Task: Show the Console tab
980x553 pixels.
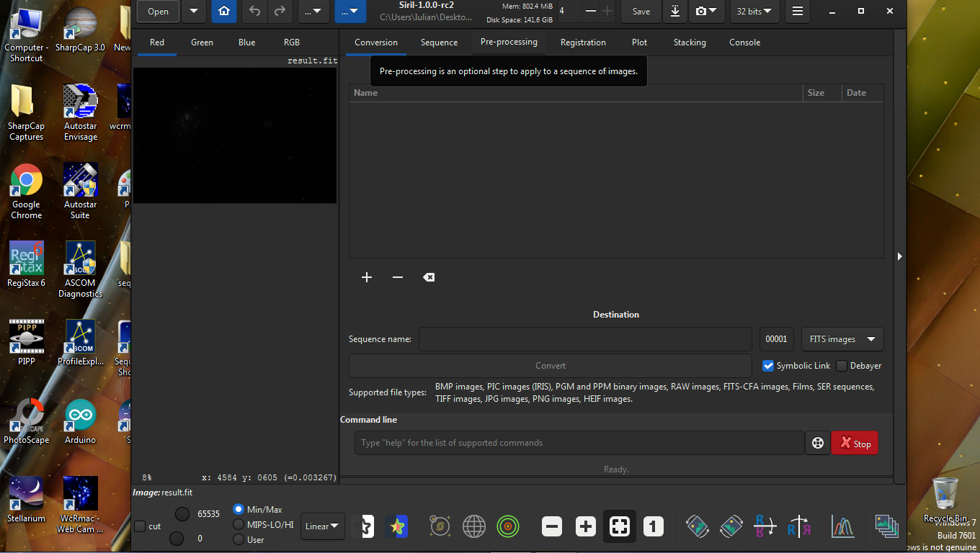Action: [744, 42]
